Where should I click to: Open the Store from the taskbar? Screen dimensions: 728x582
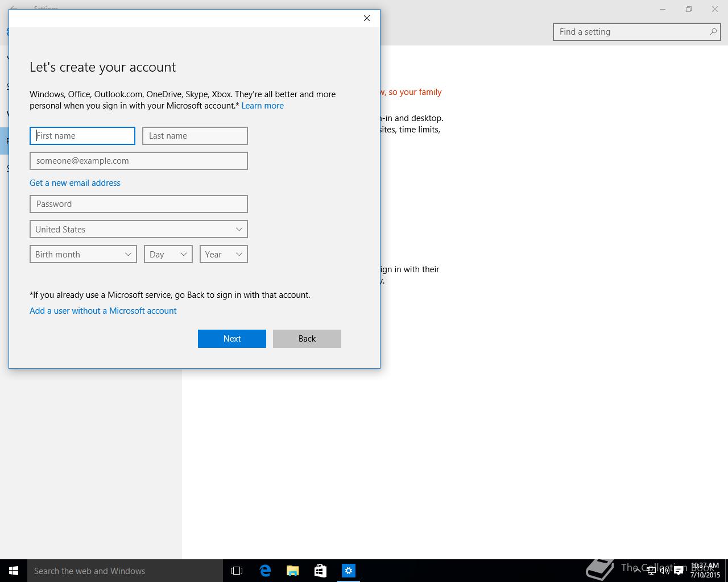pos(321,571)
